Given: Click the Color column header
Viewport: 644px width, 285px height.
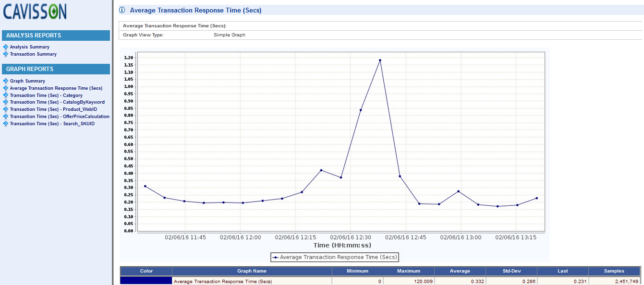Looking at the screenshot, I should coord(146,271).
